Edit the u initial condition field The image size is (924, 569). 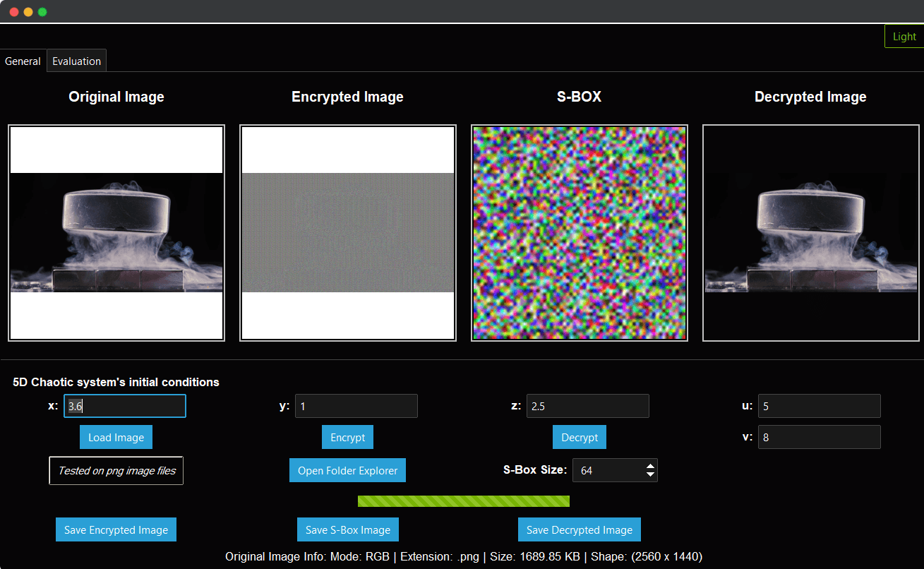(819, 406)
